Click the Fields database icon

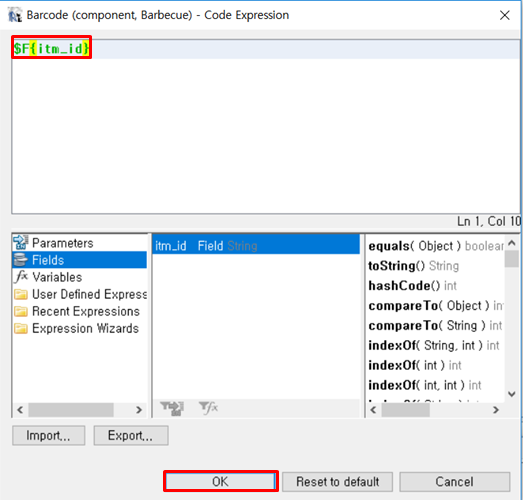click(x=21, y=260)
